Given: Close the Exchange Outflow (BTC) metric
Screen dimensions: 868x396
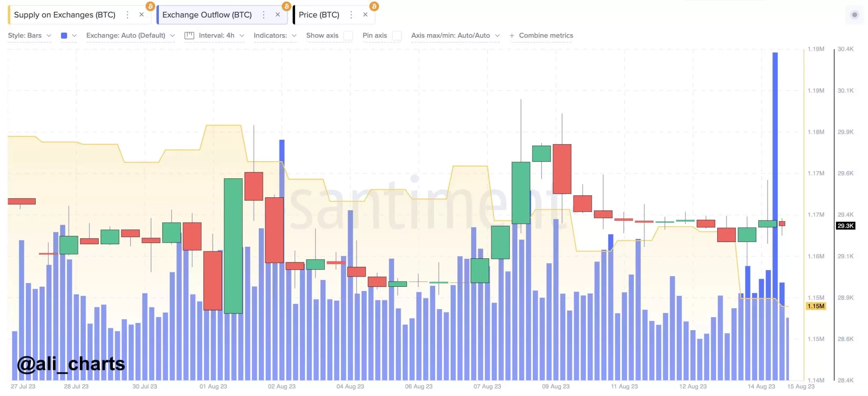Looking at the screenshot, I should point(278,15).
